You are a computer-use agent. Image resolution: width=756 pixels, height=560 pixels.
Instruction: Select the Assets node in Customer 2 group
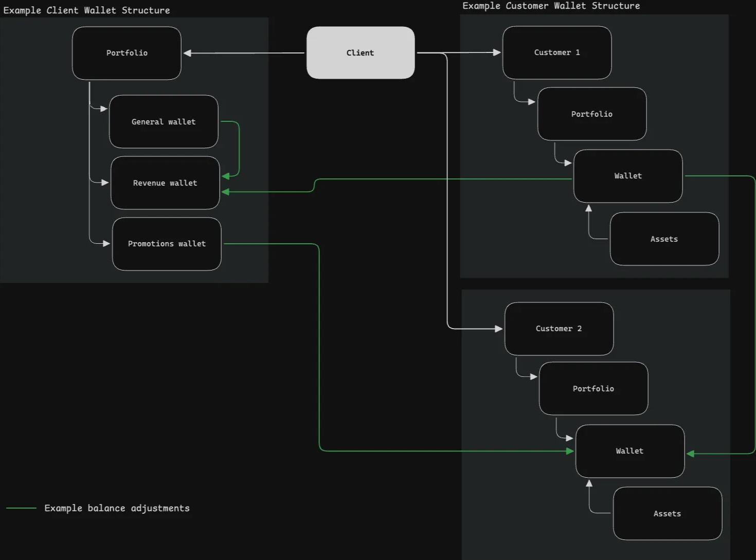667,514
